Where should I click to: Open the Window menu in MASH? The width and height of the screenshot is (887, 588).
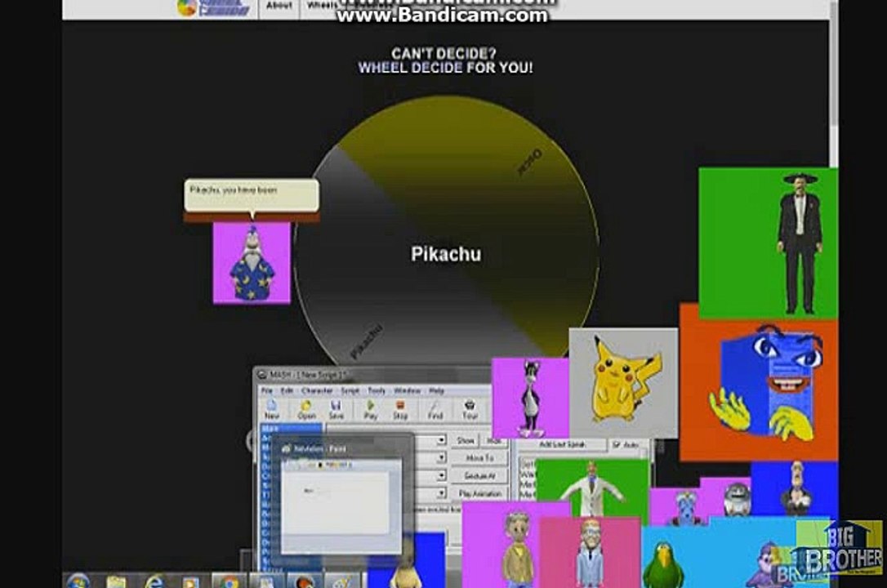tap(408, 390)
